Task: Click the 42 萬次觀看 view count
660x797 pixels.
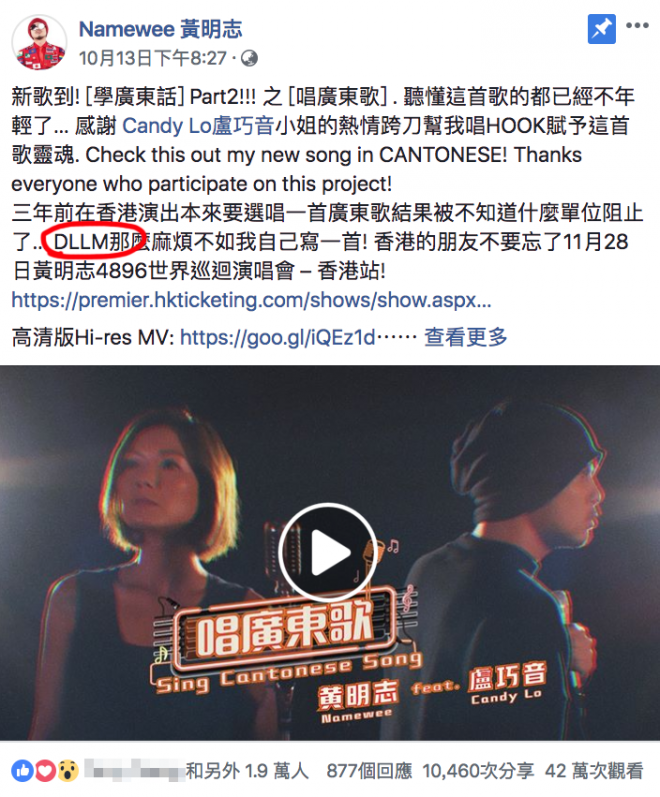Action: [594, 771]
